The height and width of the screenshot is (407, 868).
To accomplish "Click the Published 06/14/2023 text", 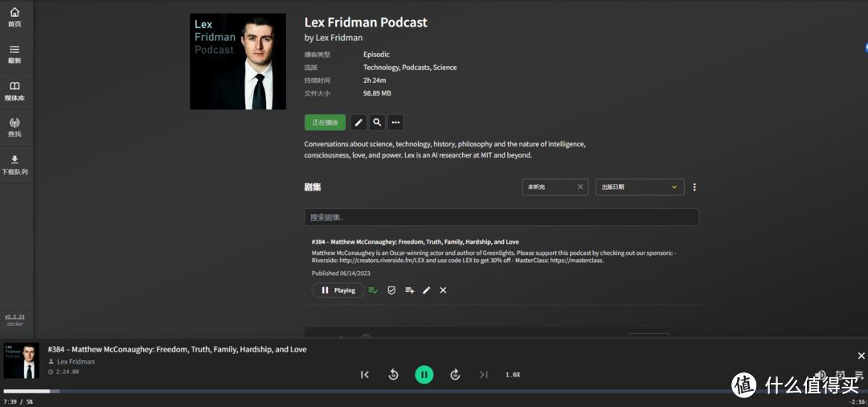I will point(341,273).
